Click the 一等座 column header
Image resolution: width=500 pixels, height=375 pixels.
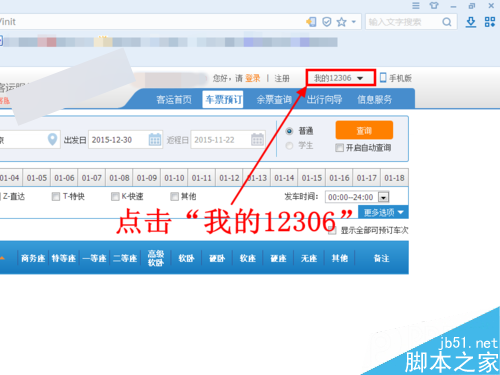point(94,258)
